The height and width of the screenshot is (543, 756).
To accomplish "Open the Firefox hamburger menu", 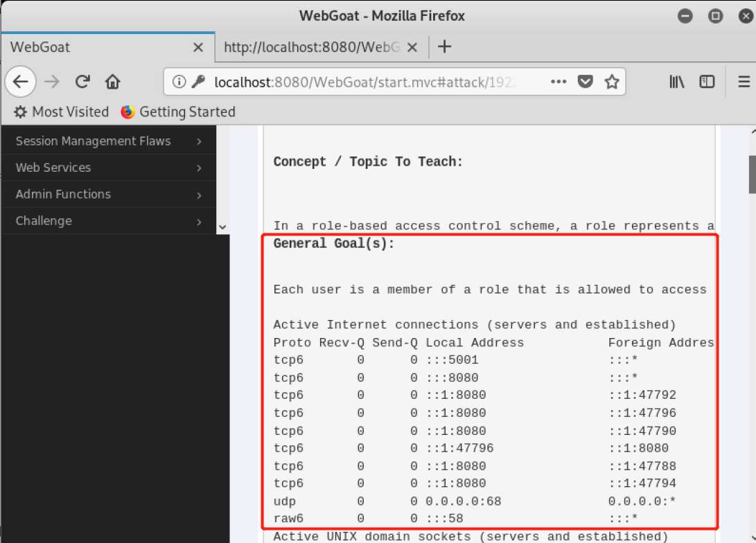I will pyautogui.click(x=744, y=82).
